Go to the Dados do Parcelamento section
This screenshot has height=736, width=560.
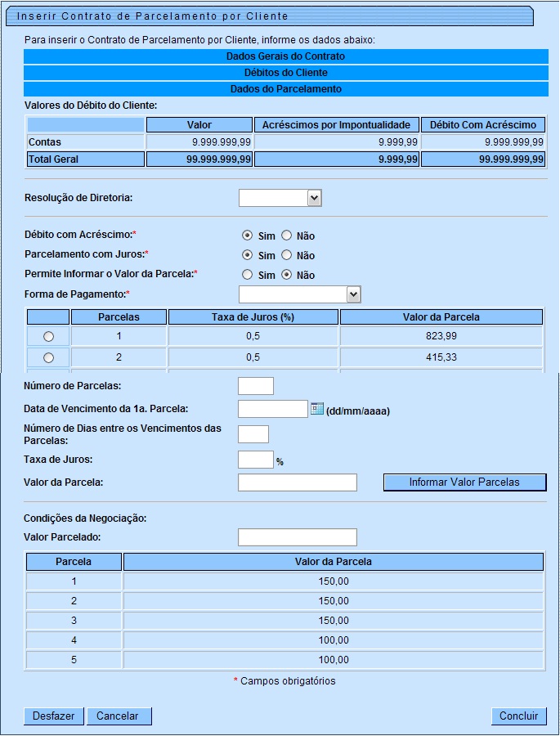[x=285, y=89]
